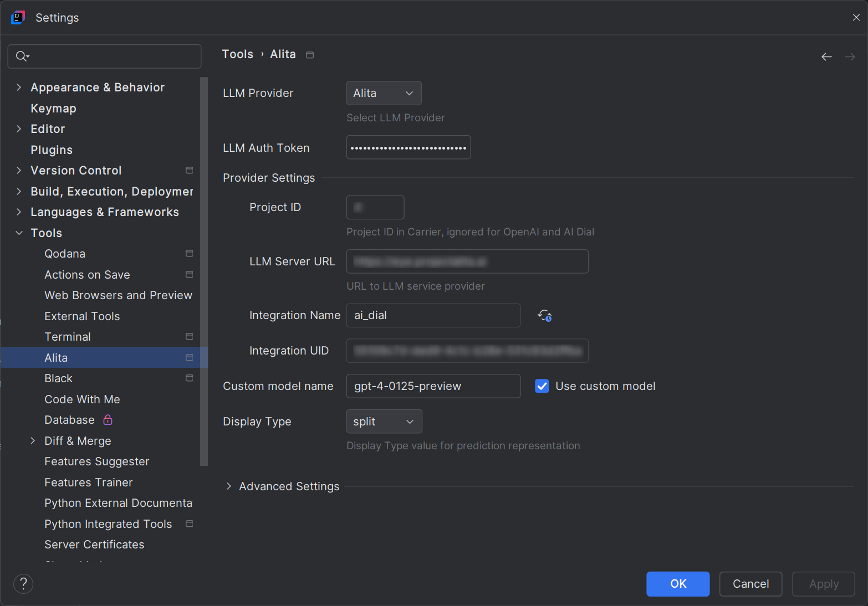Click Tools in the breadcrumb
Screen dimensions: 868x606
[x=237, y=54]
